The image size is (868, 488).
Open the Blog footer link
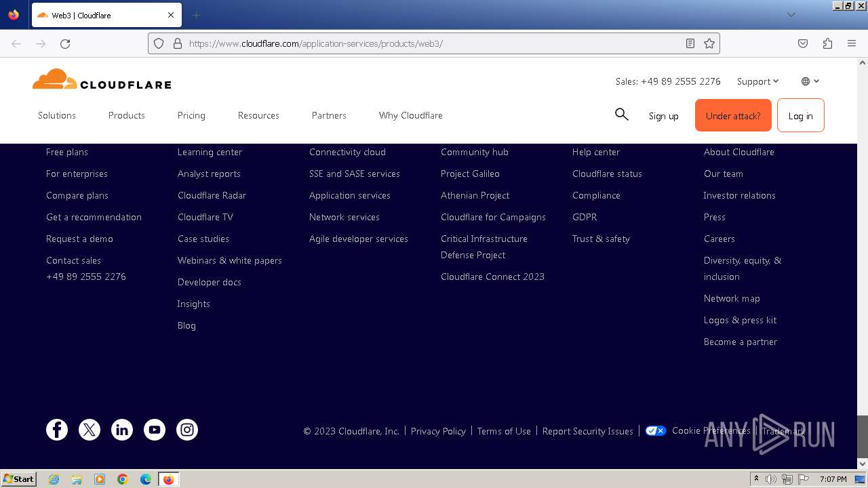[186, 325]
